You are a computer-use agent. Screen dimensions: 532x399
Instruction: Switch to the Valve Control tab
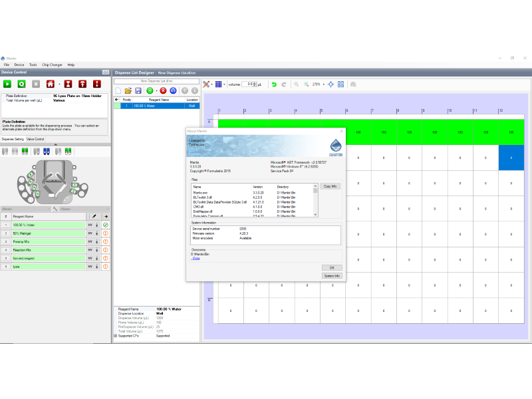coord(35,139)
